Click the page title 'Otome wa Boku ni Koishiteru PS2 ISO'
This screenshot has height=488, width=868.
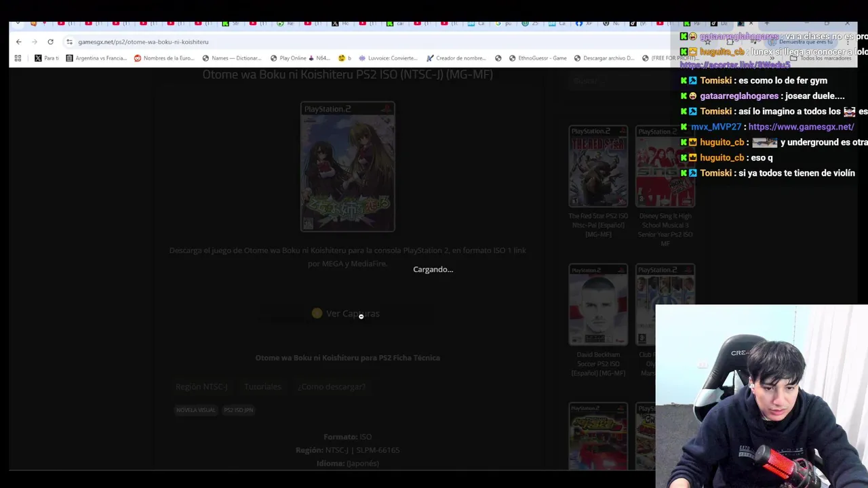pyautogui.click(x=347, y=75)
